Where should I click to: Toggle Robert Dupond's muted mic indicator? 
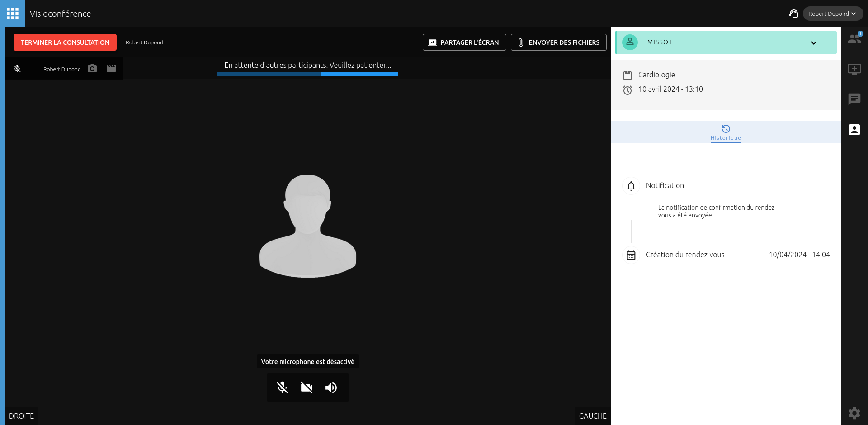tap(17, 69)
